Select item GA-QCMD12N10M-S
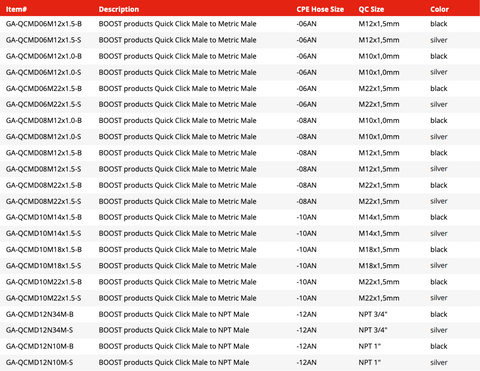Screen dimensions: 480x371 39,362
